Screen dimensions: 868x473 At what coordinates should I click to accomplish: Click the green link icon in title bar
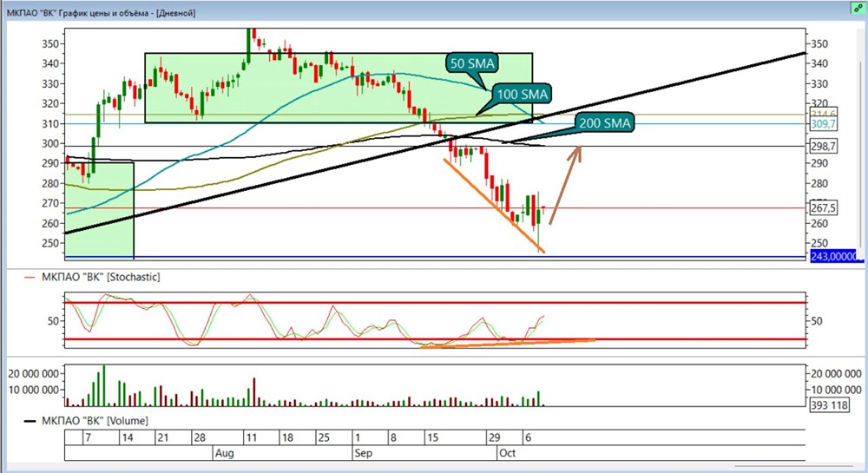pyautogui.click(x=858, y=9)
